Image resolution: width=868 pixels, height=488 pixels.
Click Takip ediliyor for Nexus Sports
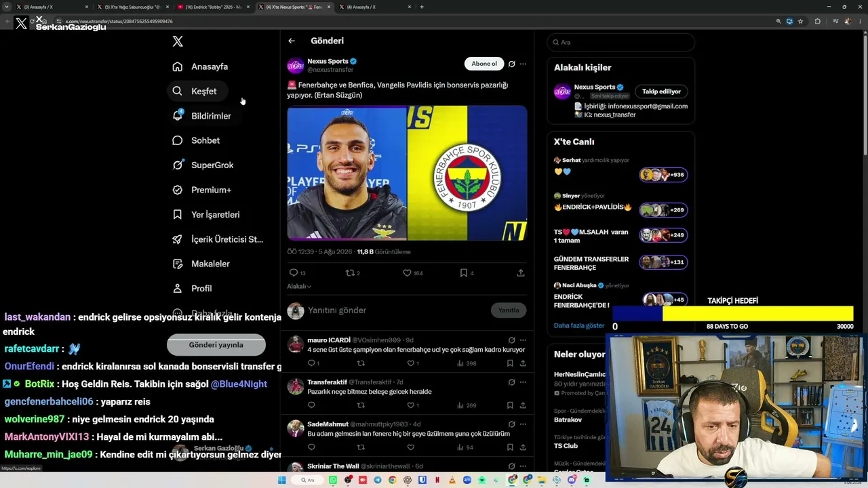point(661,91)
